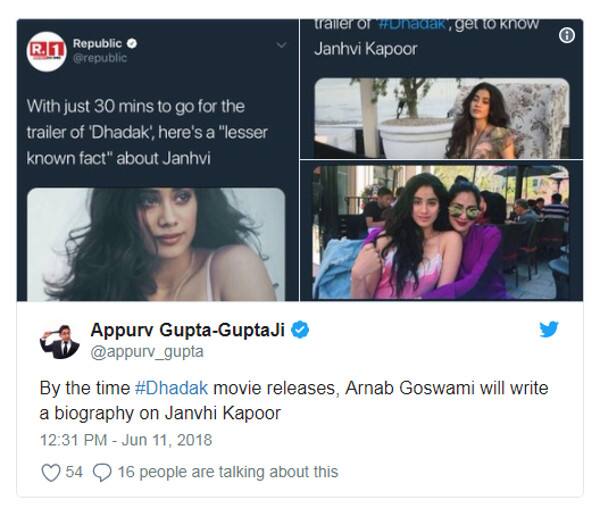Click the Twitter bird logo

tap(549, 329)
